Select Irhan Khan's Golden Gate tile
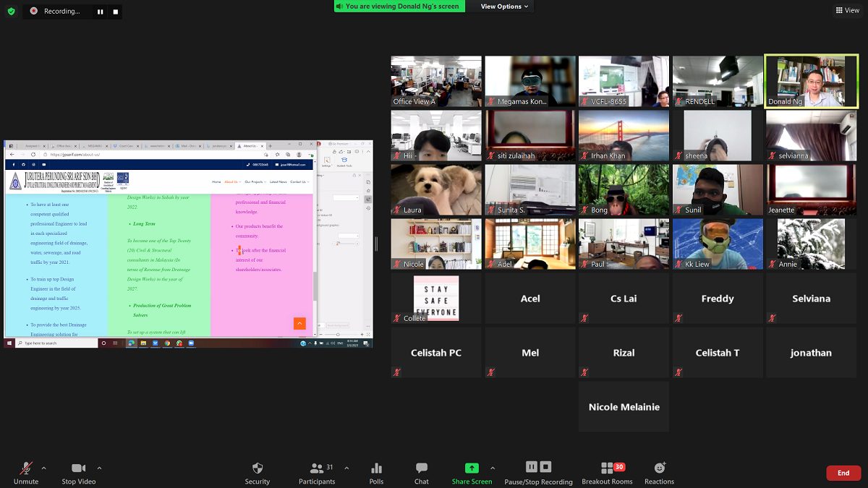The image size is (868, 488). (x=624, y=135)
